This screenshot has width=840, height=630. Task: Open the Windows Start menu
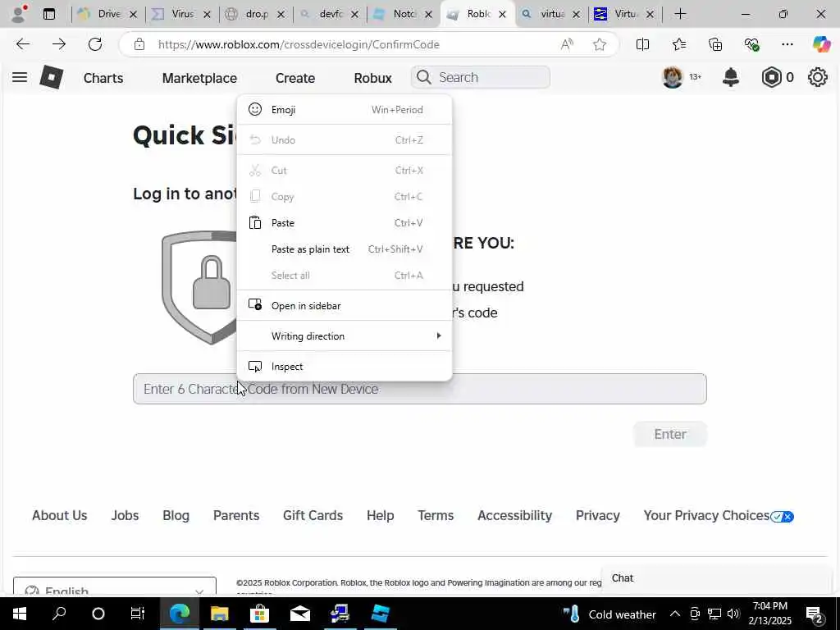click(20, 614)
